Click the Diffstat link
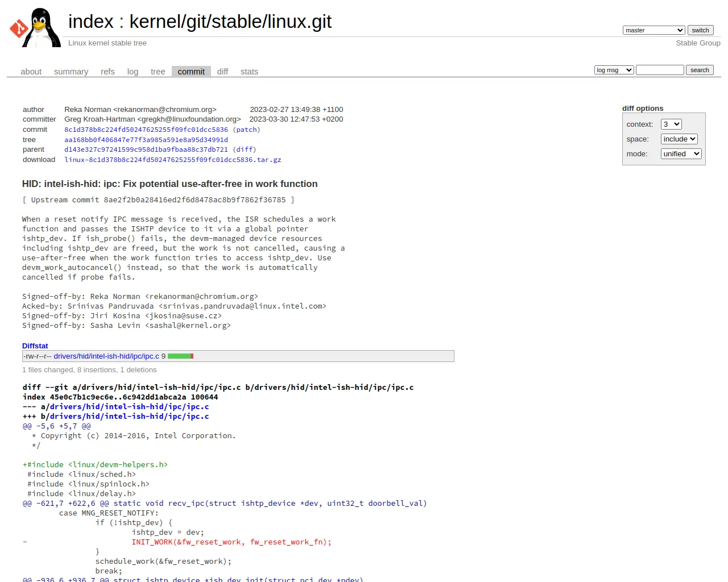 tap(35, 346)
